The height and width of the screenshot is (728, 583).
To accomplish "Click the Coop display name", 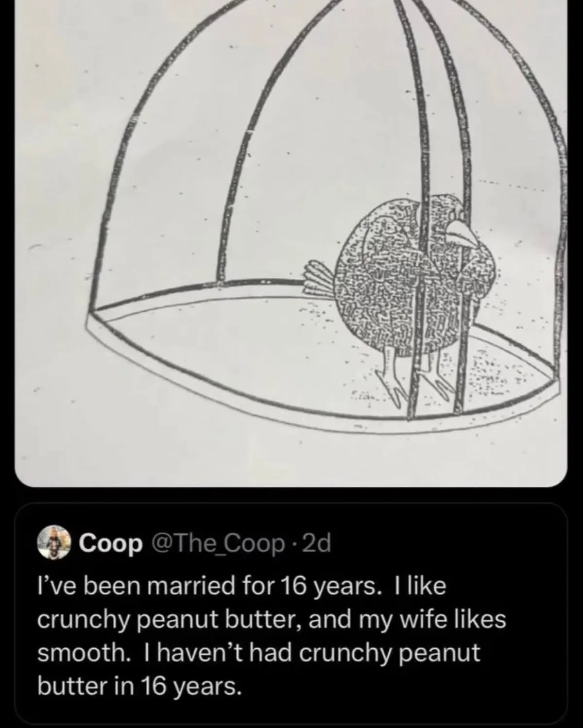I will coord(111,544).
